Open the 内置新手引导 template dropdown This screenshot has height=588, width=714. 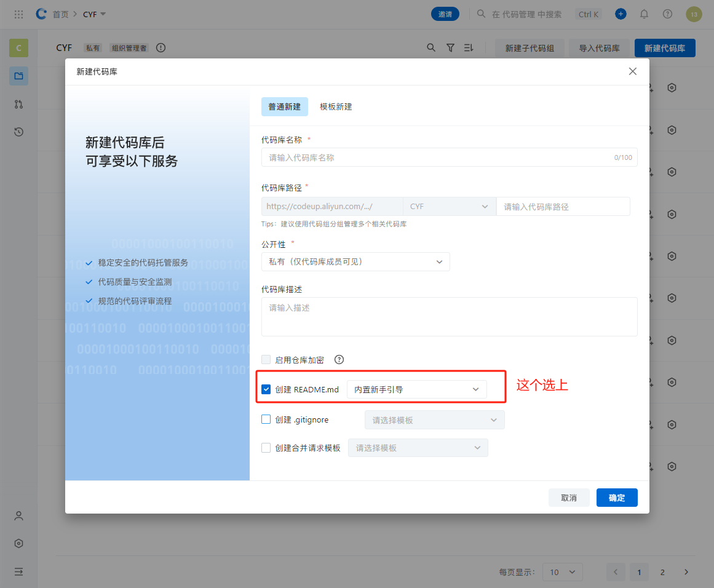(416, 389)
